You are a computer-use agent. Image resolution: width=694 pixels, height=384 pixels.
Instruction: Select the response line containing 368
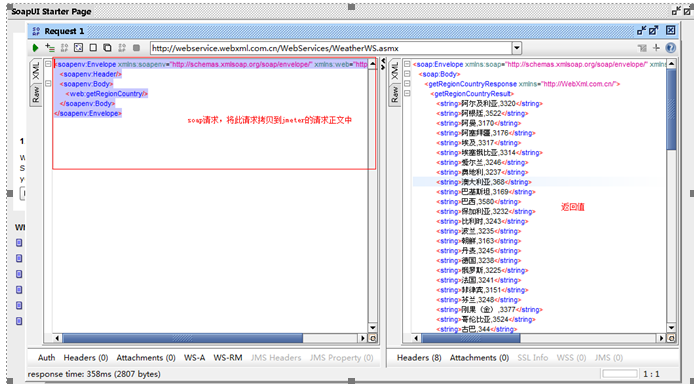click(484, 182)
